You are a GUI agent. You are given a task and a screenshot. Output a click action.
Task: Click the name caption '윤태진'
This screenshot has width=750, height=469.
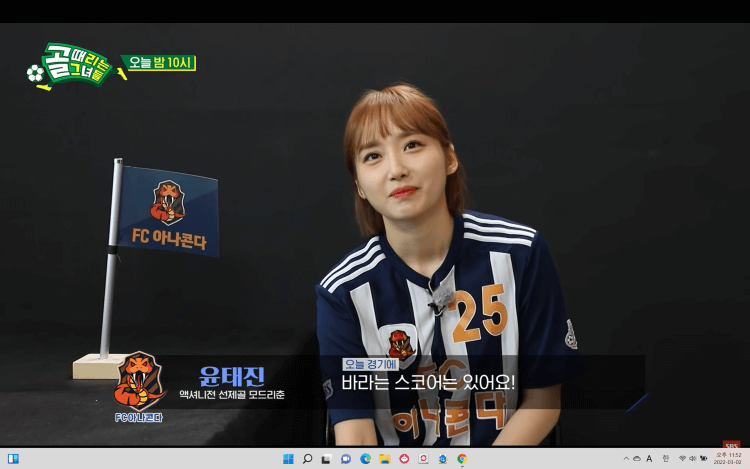click(x=232, y=376)
